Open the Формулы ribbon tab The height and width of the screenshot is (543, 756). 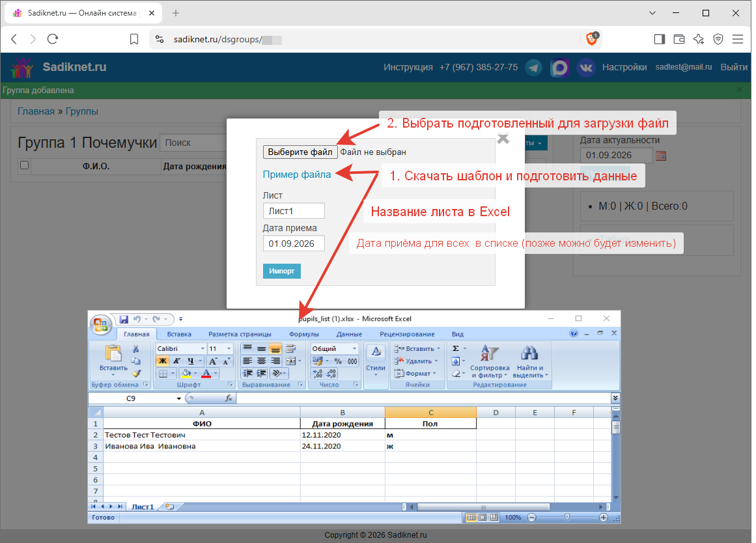pos(303,334)
